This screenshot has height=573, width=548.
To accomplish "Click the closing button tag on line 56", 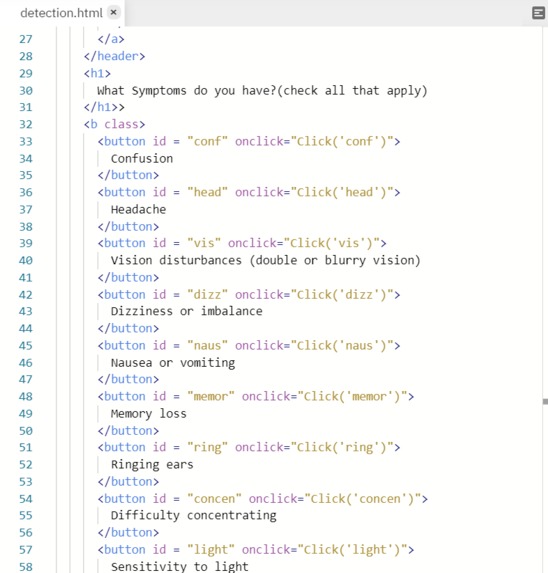I will (128, 533).
